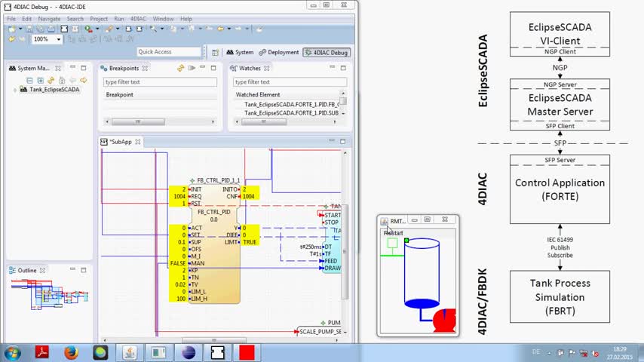The height and width of the screenshot is (362, 644).
Task: Open the File menu
Action: coord(11,19)
